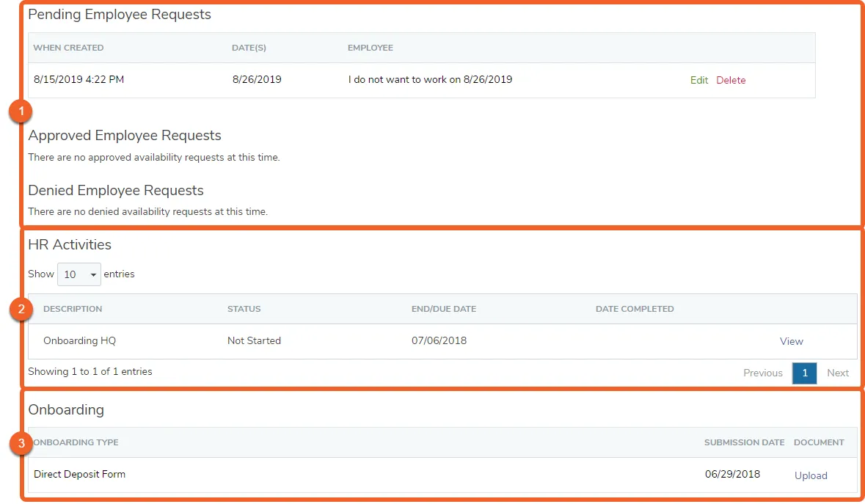Select the '06/29/2018' submission date

(732, 474)
